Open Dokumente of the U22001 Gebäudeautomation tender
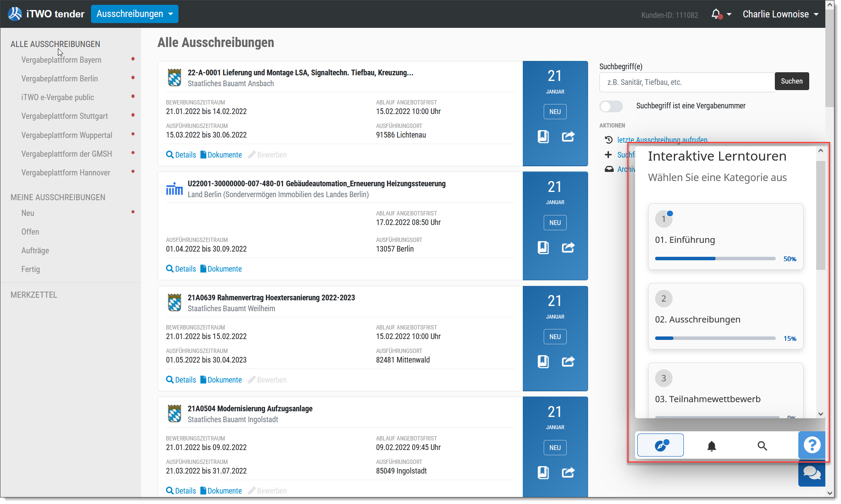 [x=221, y=269]
